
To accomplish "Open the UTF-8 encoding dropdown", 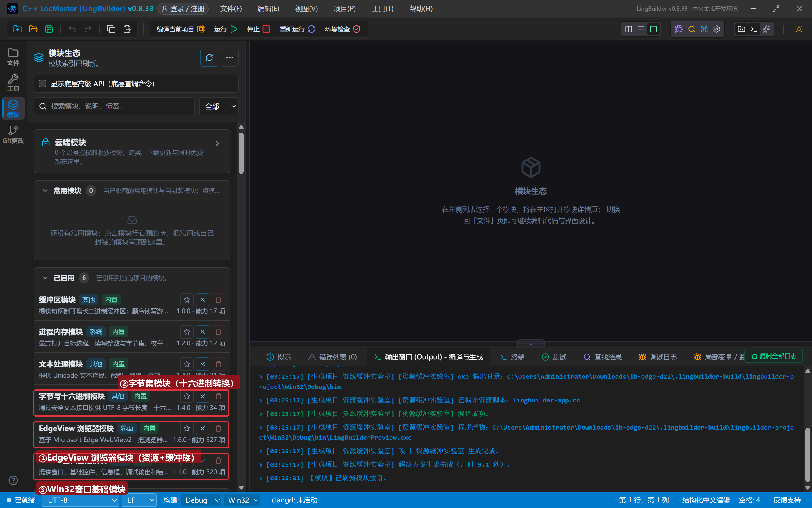I will click(x=81, y=500).
